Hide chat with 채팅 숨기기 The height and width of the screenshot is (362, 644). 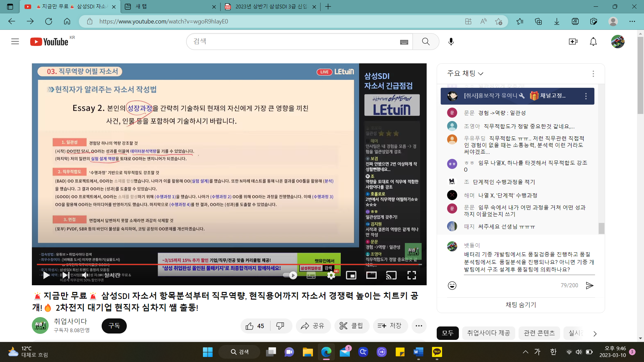click(x=521, y=305)
